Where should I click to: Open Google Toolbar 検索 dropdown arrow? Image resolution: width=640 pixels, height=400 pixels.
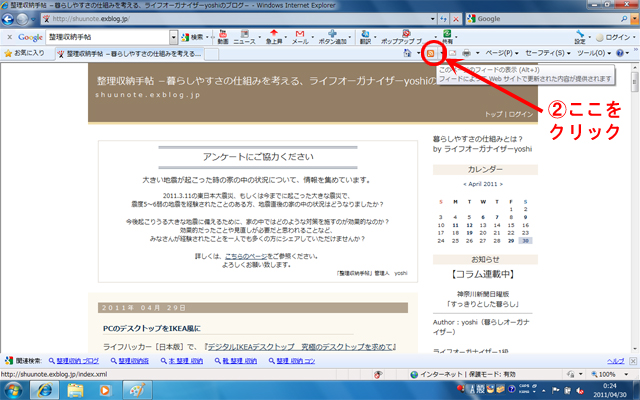pos(207,37)
